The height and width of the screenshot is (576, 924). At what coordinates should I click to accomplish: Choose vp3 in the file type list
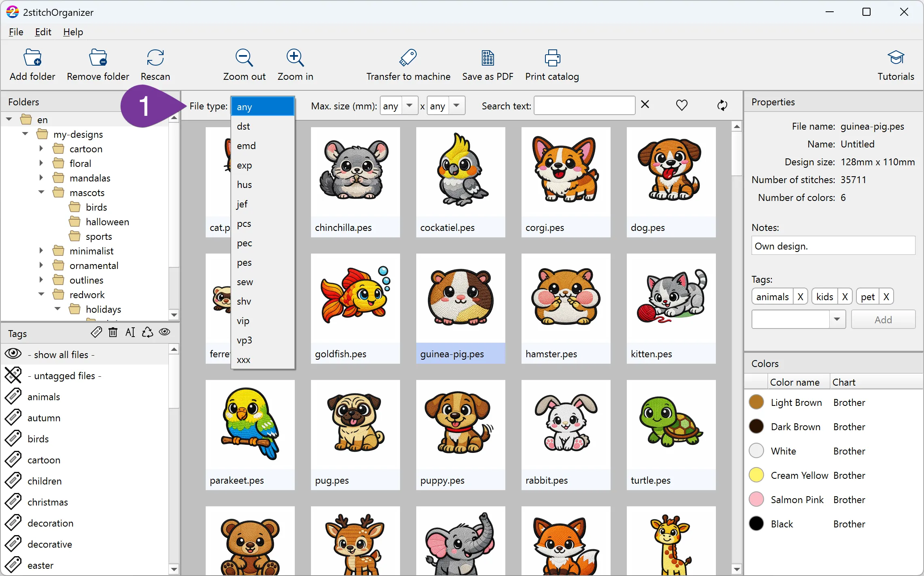pos(263,340)
